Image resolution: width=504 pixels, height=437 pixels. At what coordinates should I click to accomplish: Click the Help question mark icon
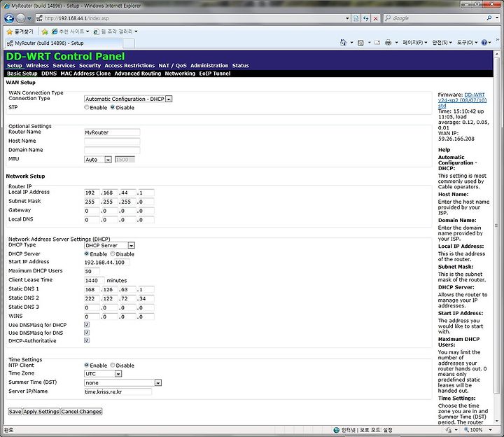pyautogui.click(x=484, y=43)
